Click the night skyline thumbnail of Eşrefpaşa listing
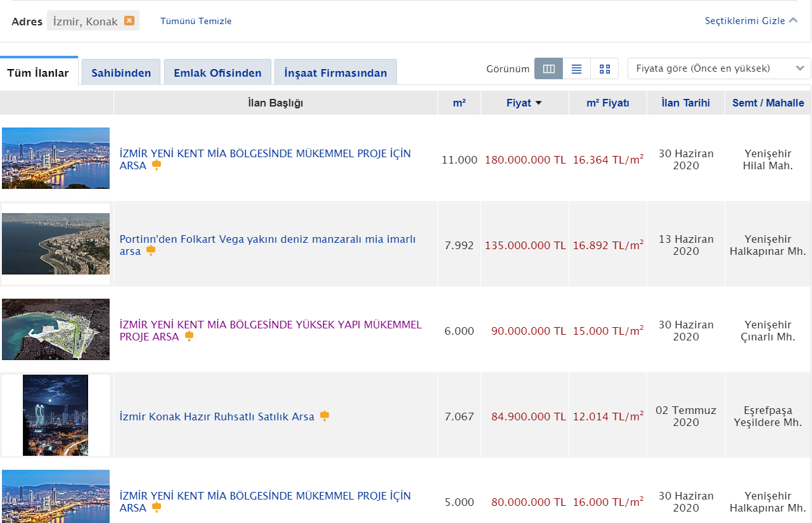Viewport: 812px width, 523px height. [x=56, y=415]
